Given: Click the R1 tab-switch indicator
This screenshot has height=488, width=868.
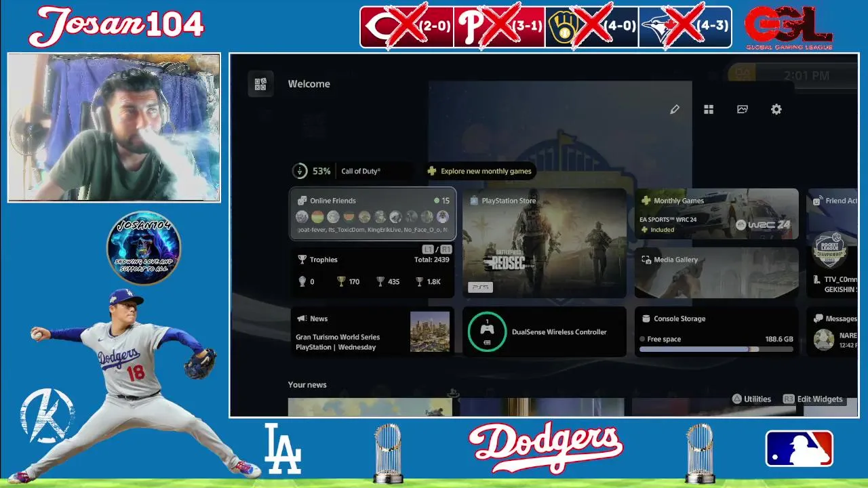Looking at the screenshot, I should click(446, 249).
